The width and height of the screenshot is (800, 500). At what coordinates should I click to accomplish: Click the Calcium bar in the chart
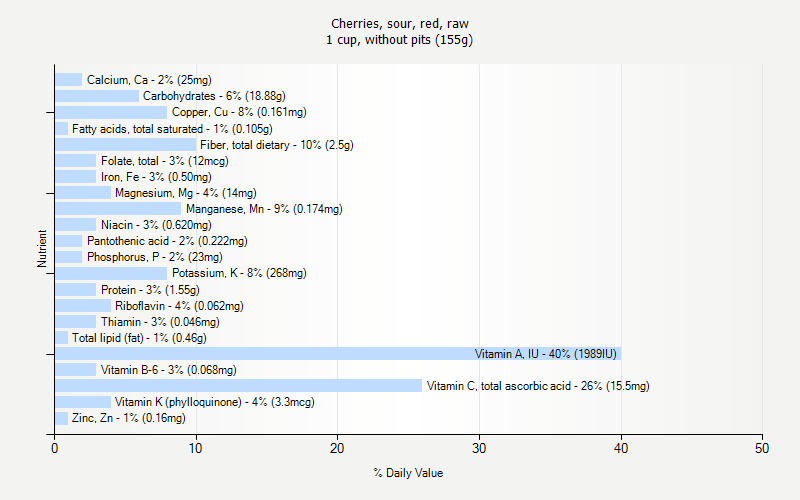(69, 80)
